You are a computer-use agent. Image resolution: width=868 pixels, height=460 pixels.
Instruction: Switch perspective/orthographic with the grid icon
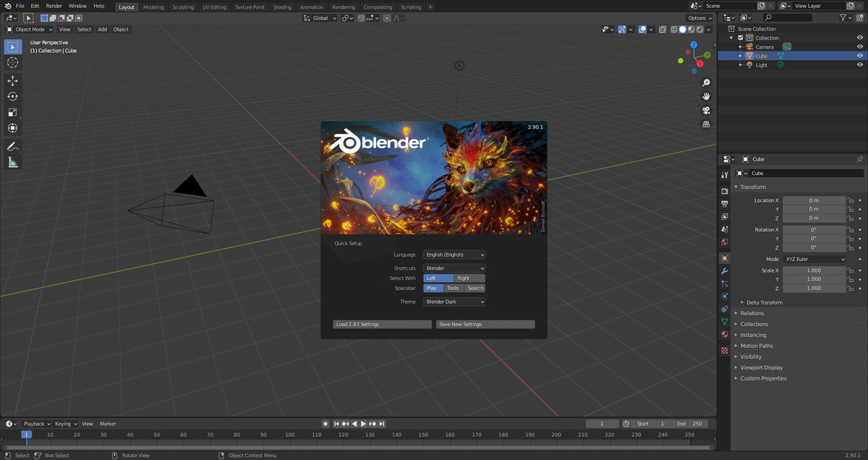(x=706, y=124)
